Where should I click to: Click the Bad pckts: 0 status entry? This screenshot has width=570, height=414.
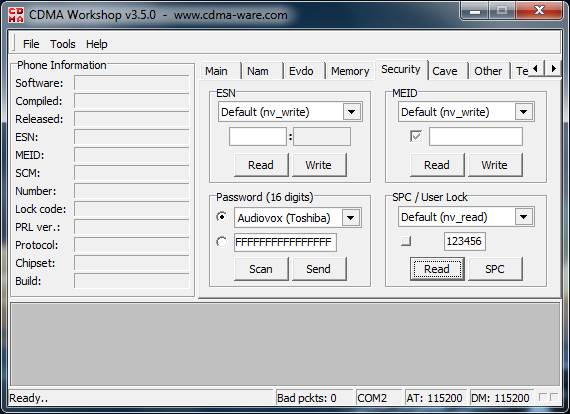(x=313, y=398)
